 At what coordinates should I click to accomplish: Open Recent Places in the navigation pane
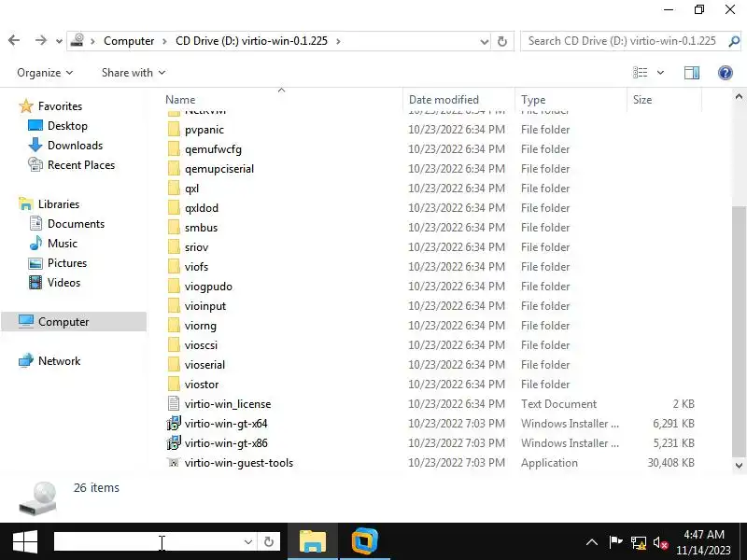pyautogui.click(x=72, y=165)
